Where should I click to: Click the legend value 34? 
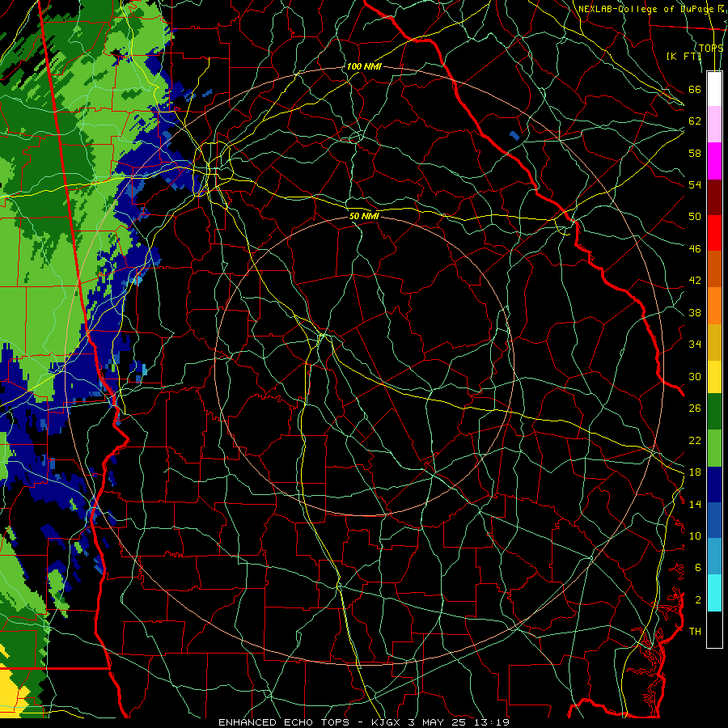tap(695, 345)
